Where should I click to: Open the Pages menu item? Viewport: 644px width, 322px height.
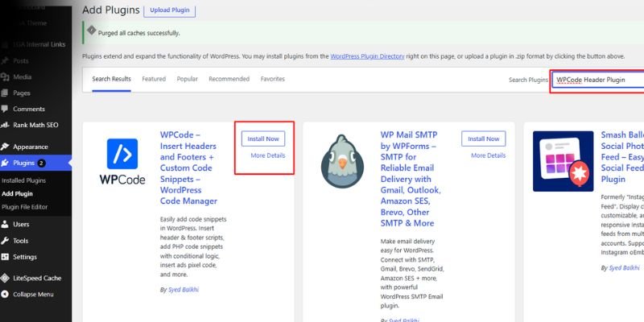[22, 93]
